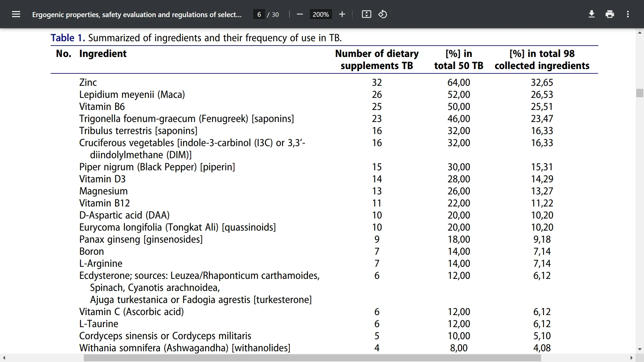
Task: Click the 'Ingredient' column header
Action: (103, 54)
